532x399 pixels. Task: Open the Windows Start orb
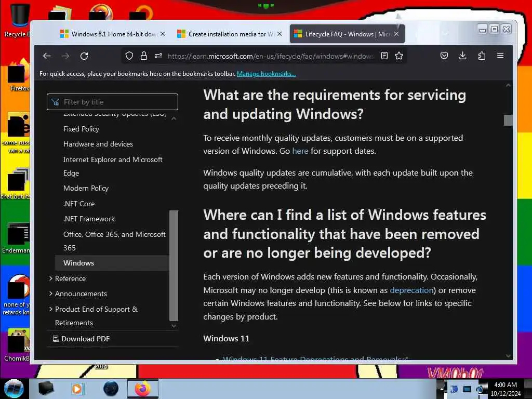[x=14, y=389]
